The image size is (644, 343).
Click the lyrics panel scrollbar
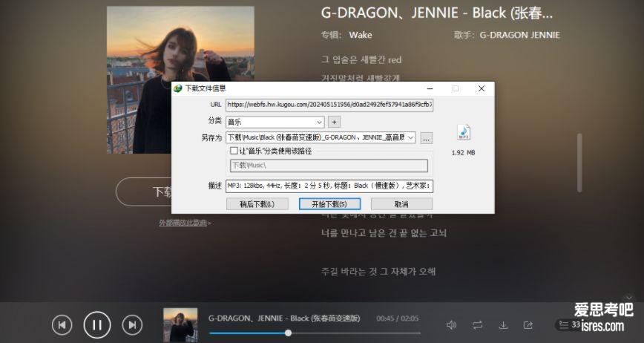point(579,163)
